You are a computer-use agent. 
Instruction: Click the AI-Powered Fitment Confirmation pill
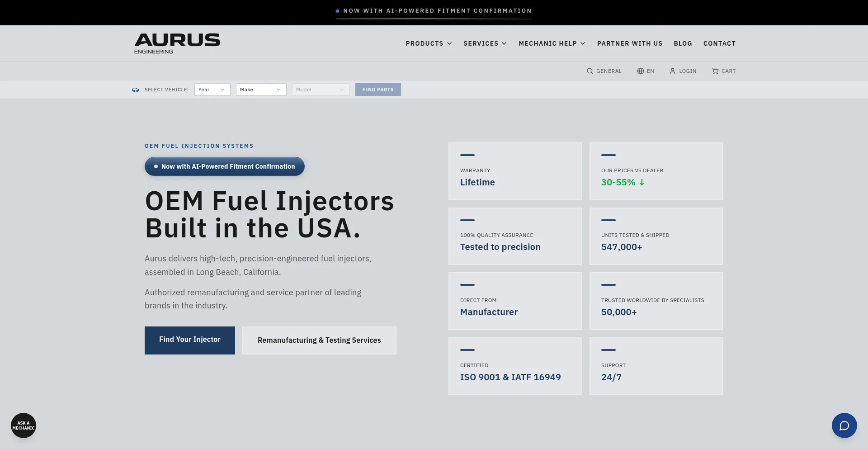tap(225, 166)
